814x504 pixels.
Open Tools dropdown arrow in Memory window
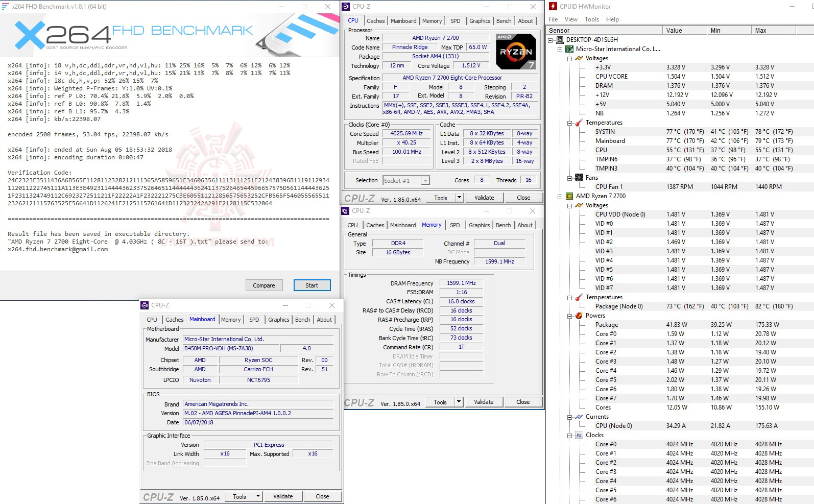tap(459, 402)
